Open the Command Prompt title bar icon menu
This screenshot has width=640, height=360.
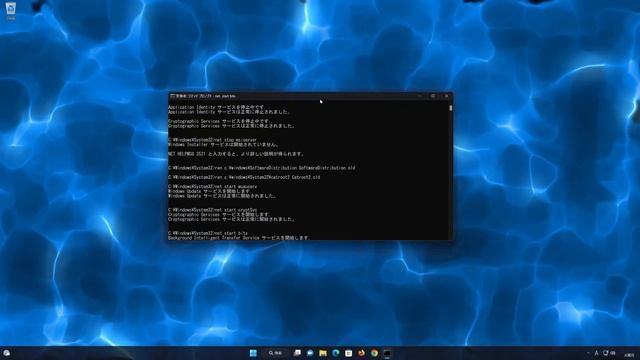tap(172, 96)
